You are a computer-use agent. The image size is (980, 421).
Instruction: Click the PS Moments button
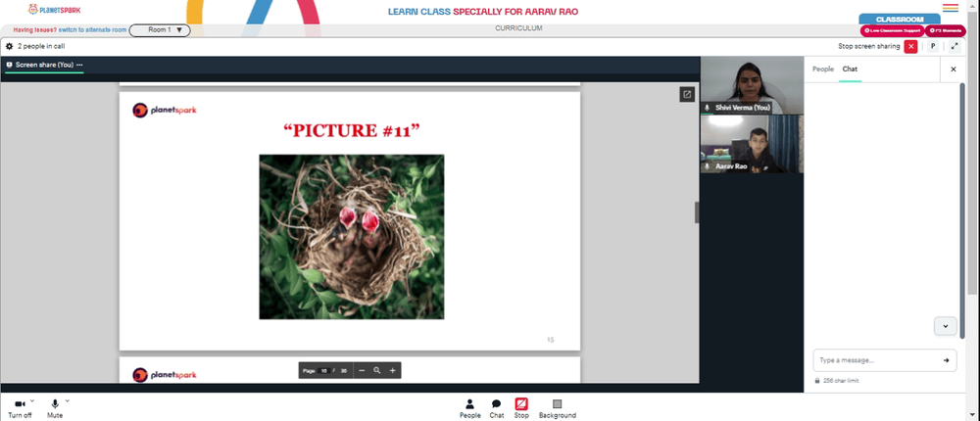pyautogui.click(x=946, y=30)
